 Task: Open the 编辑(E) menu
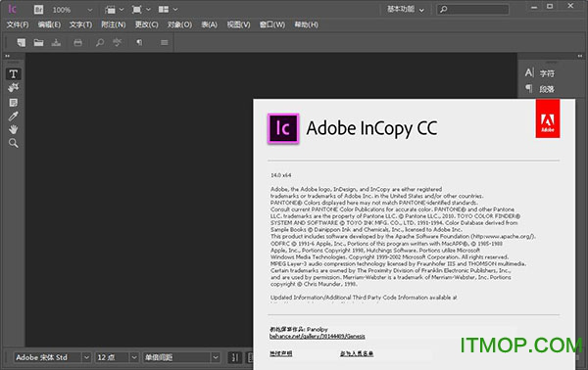[49, 24]
